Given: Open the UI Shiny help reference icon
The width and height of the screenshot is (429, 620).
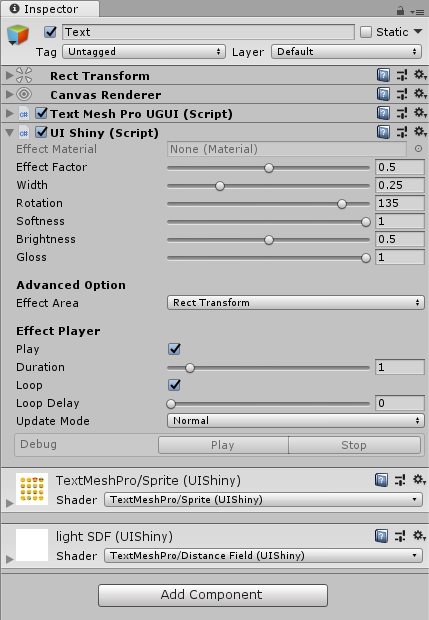Looking at the screenshot, I should click(383, 132).
